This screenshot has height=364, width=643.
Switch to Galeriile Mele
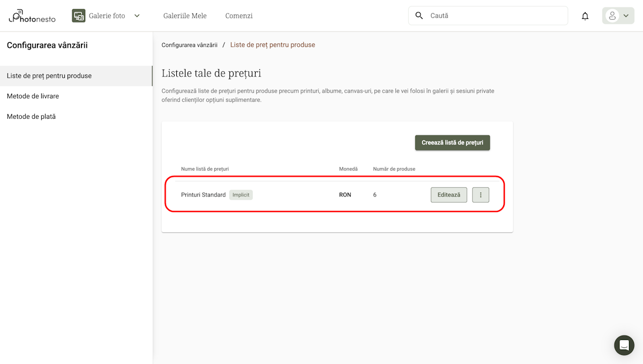185,16
